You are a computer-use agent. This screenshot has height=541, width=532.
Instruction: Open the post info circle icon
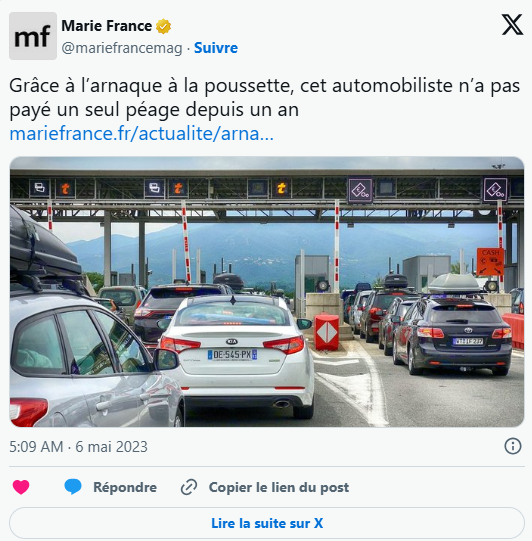click(513, 446)
